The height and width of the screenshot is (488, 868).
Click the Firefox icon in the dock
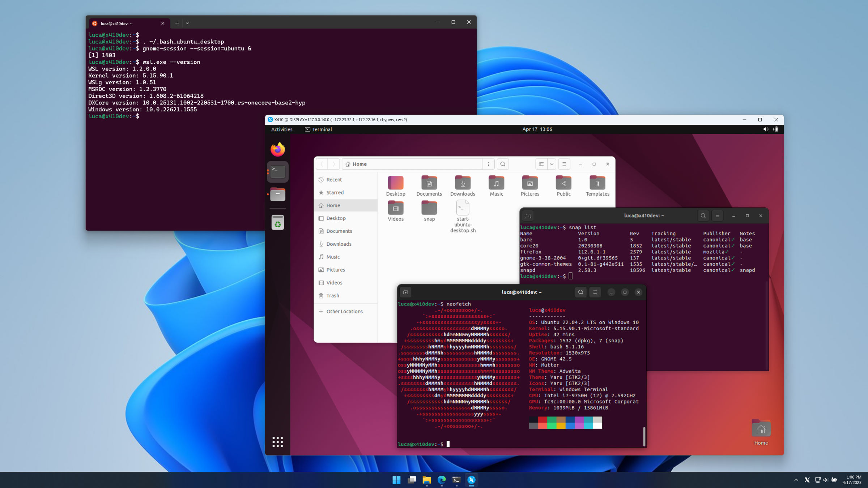(x=277, y=149)
